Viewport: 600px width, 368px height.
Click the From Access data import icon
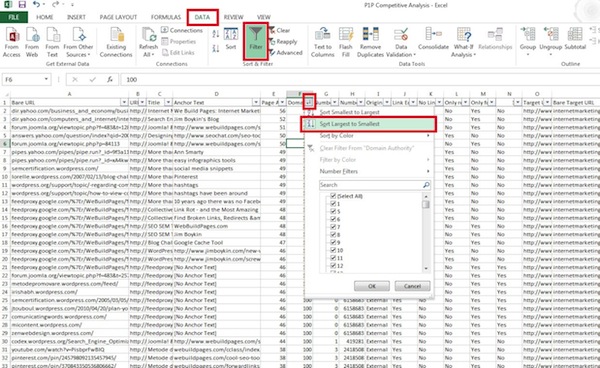coord(11,42)
